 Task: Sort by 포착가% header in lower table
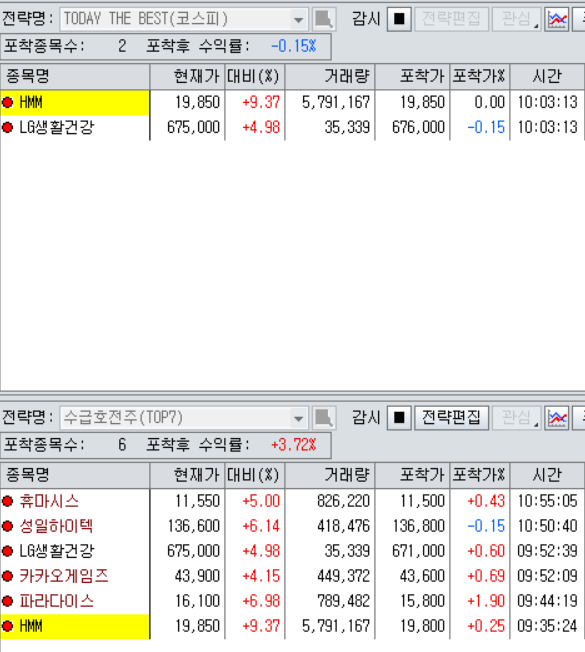point(479,475)
